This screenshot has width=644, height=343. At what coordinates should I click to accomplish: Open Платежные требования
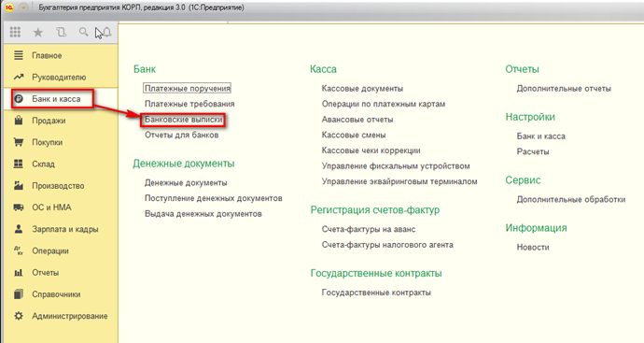189,104
